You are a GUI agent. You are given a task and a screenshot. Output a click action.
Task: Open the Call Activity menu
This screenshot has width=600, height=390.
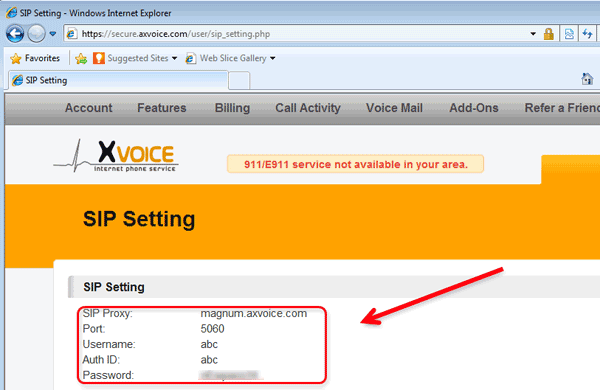tap(308, 108)
